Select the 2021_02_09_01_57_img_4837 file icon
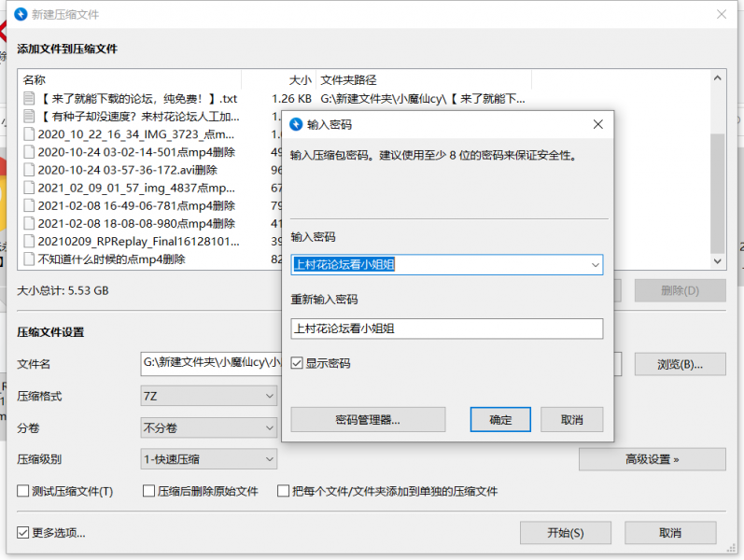This screenshot has height=560, width=744. click(28, 188)
